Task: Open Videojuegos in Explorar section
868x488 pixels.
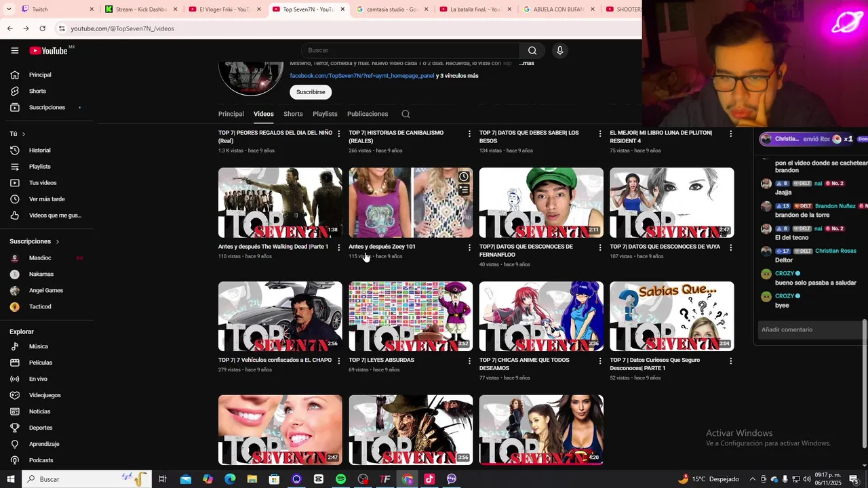Action: (x=45, y=395)
